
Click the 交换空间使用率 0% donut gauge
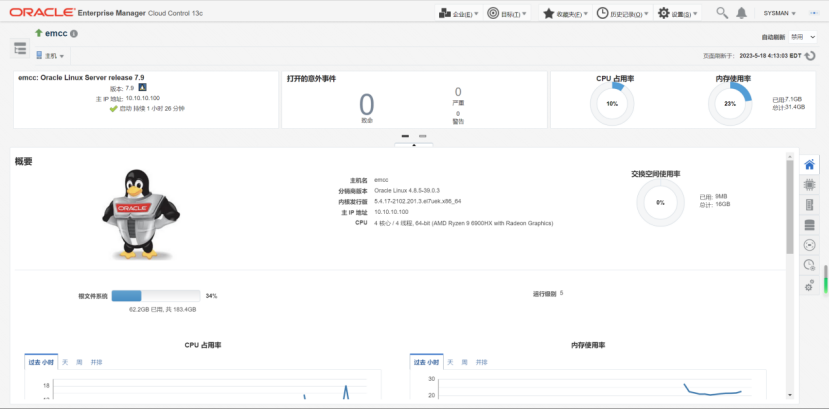(x=660, y=203)
